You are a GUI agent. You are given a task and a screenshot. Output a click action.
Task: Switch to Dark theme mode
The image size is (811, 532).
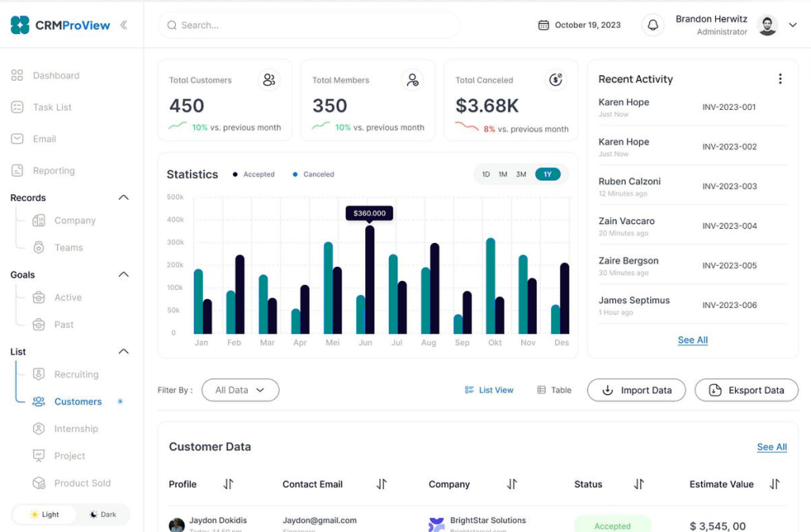coord(102,515)
